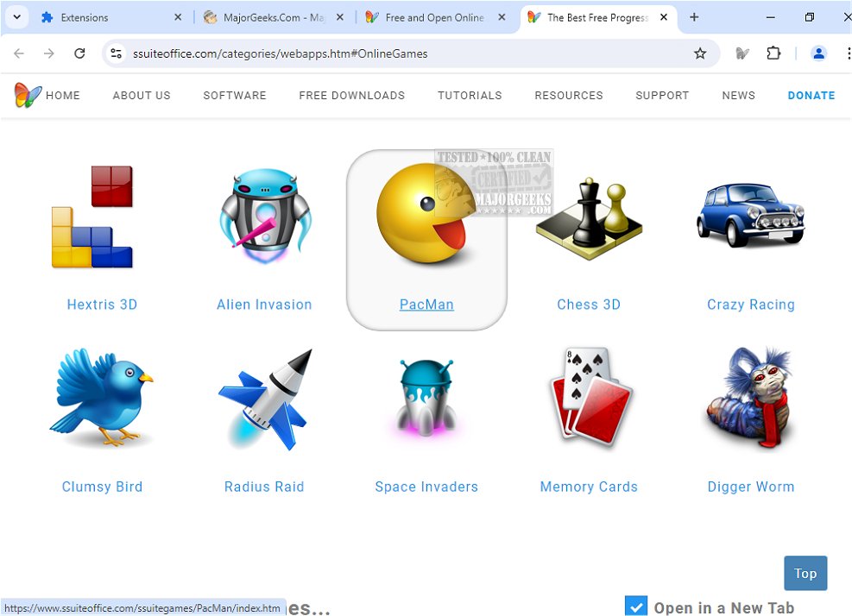This screenshot has height=616, width=852.
Task: Open the Chrome profile avatar
Action: pyautogui.click(x=818, y=53)
